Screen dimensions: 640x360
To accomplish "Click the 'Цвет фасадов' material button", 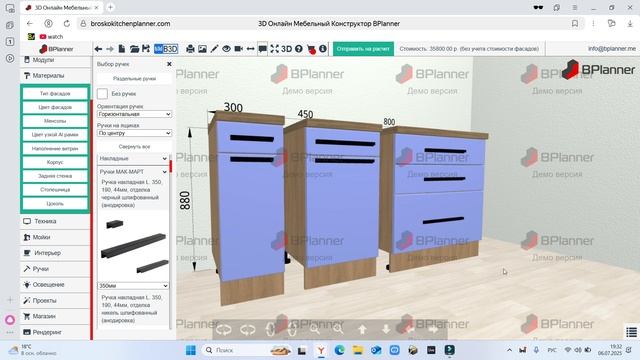I will point(55,107).
